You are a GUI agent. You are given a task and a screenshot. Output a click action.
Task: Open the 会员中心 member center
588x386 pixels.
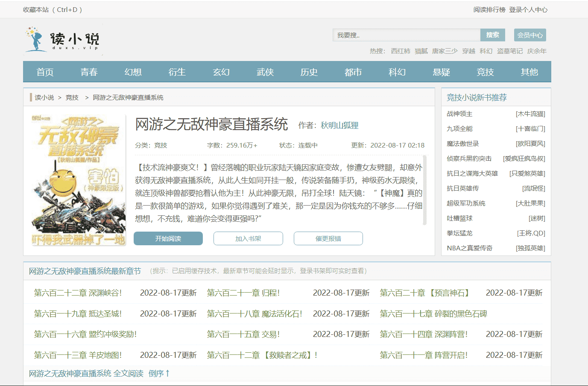pyautogui.click(x=529, y=35)
